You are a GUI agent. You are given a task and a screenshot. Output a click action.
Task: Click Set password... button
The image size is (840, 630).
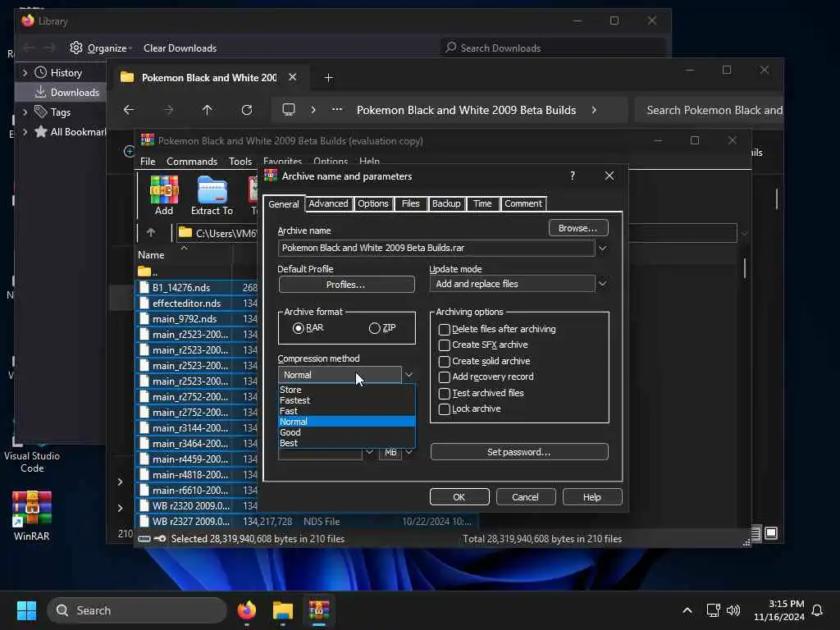click(518, 452)
